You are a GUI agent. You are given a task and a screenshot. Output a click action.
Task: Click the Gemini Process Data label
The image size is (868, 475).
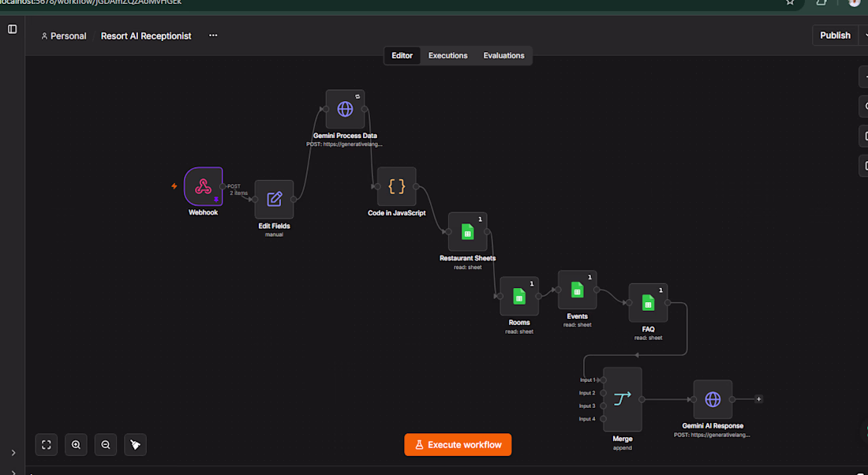(345, 136)
